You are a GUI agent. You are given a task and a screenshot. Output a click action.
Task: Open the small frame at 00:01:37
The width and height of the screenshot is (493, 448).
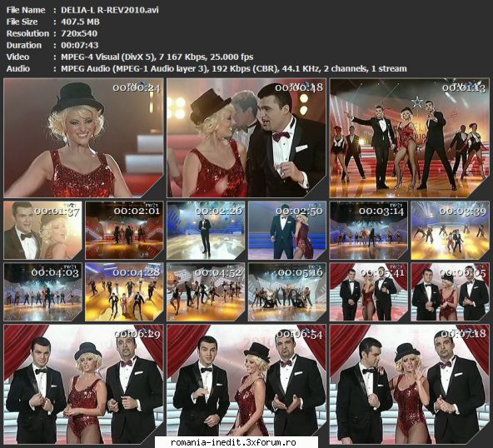pyautogui.click(x=42, y=231)
